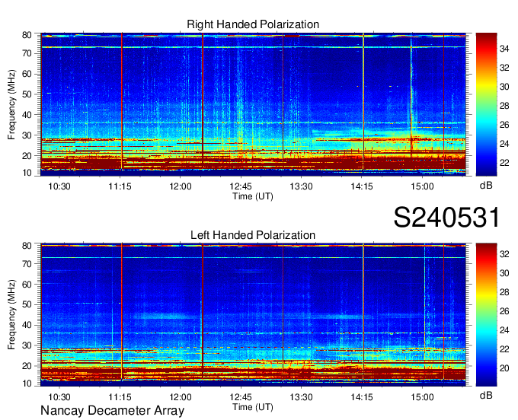Click the 15:00 tick on left-handed plot

[422, 397]
